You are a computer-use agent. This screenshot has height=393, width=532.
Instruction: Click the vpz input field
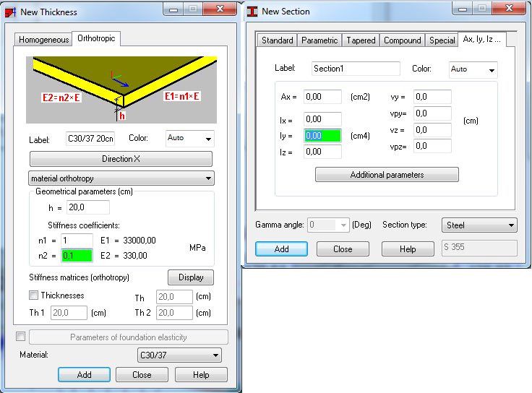coord(432,146)
